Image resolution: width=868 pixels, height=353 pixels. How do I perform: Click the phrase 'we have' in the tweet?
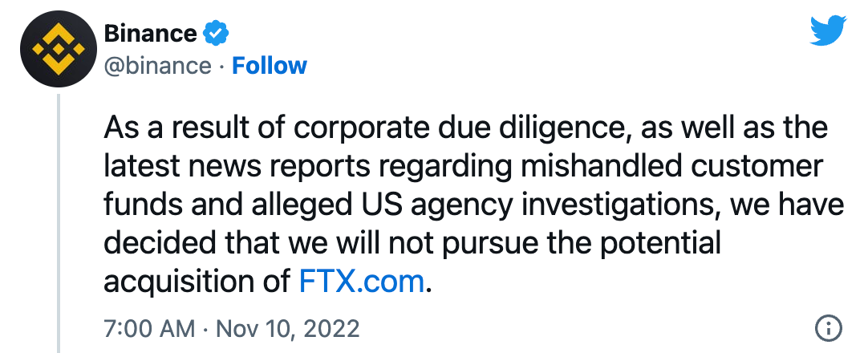787,205
